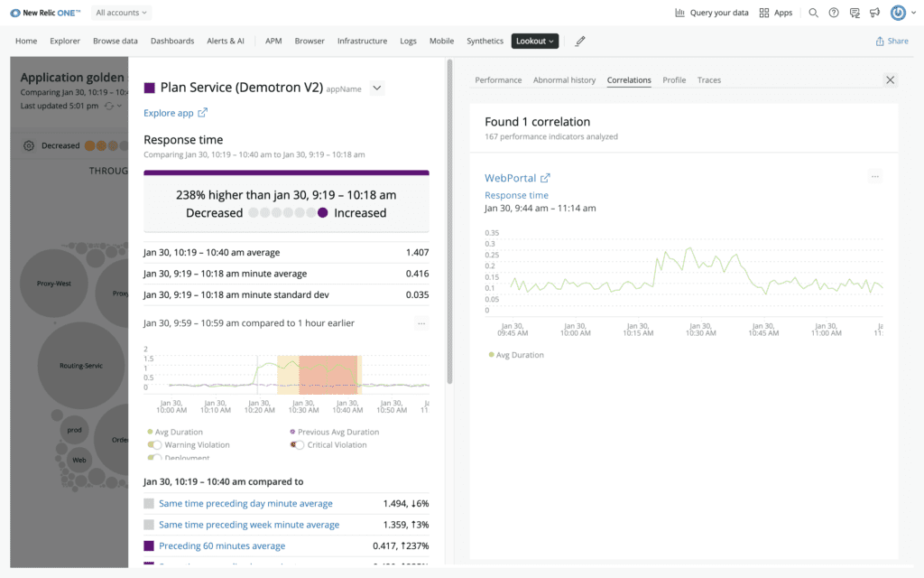Viewport: 924px width, 578px height.
Task: Open the Infrastructure navigation item
Action: pyautogui.click(x=362, y=41)
